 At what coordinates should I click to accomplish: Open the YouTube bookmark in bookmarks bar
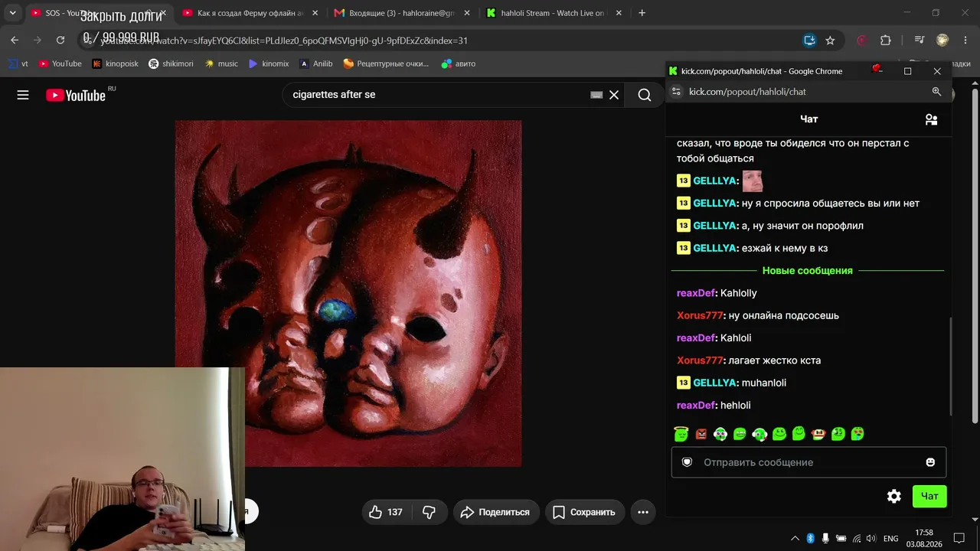60,64
